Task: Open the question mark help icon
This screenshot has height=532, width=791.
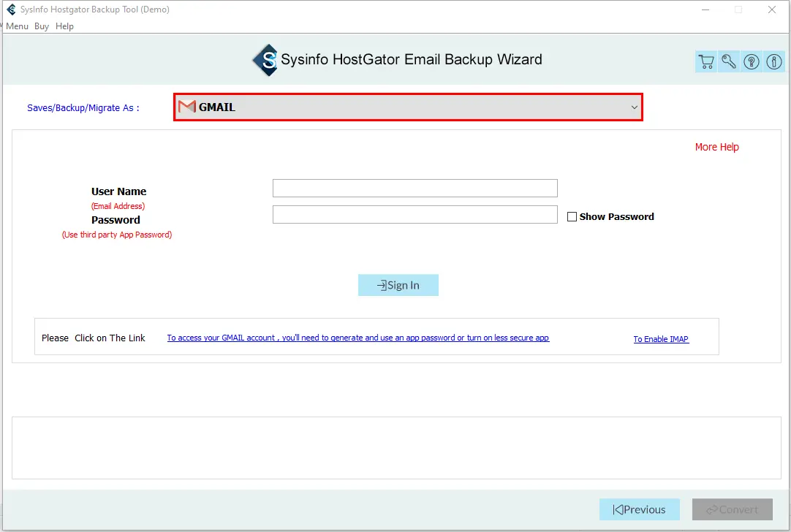Action: [x=751, y=61]
